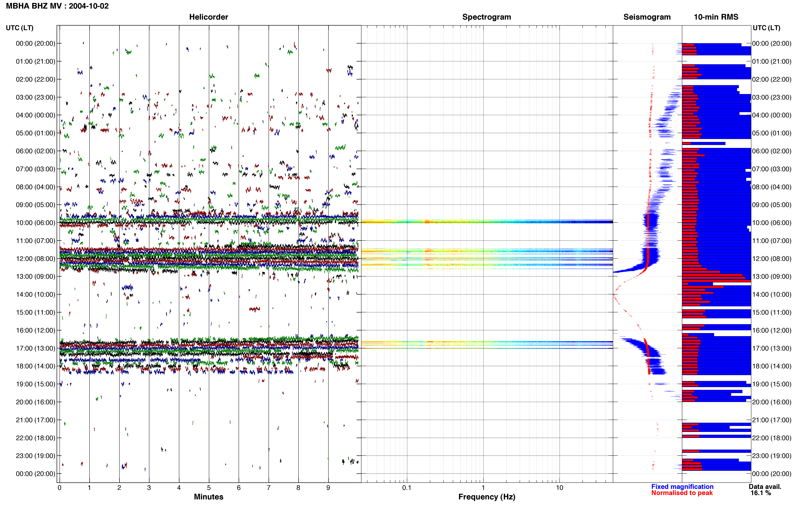The width and height of the screenshot is (812, 508).
Task: Select the '10-min RMS' panel heading
Action: (x=716, y=17)
